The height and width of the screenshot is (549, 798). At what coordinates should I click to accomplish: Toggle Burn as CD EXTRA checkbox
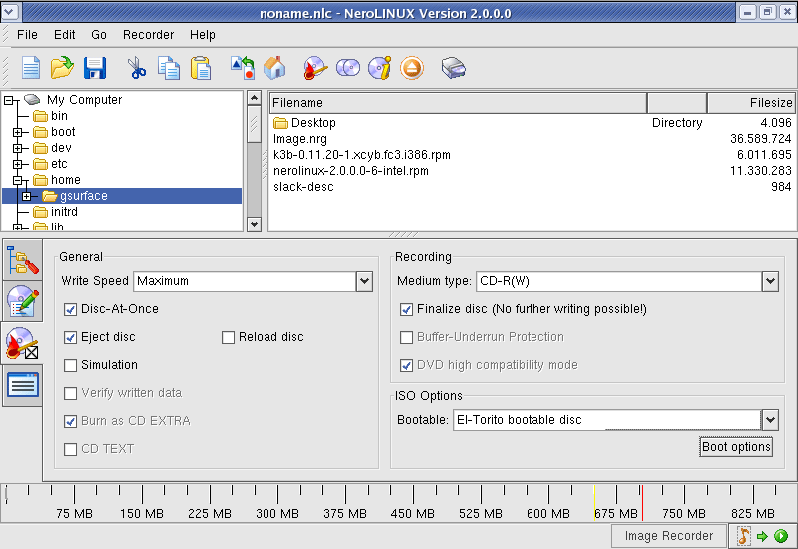click(70, 421)
